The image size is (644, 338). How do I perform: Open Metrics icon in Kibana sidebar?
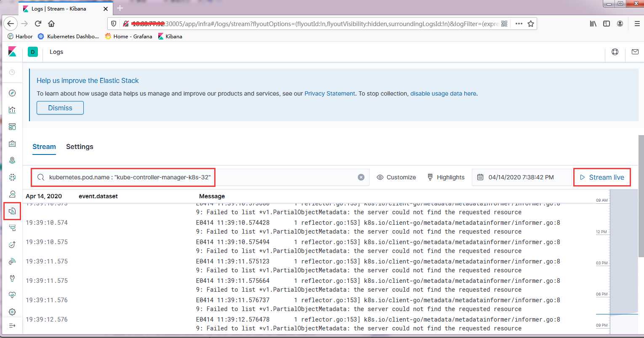pyautogui.click(x=12, y=194)
